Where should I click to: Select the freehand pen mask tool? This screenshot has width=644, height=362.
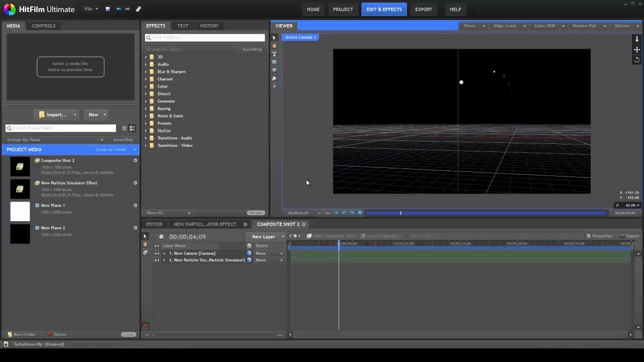coord(274,78)
